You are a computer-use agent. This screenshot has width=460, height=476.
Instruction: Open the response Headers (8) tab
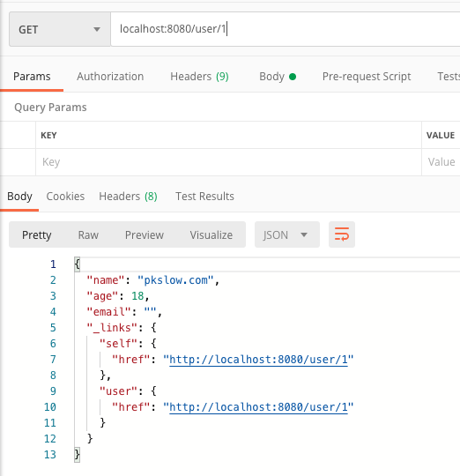(x=128, y=196)
